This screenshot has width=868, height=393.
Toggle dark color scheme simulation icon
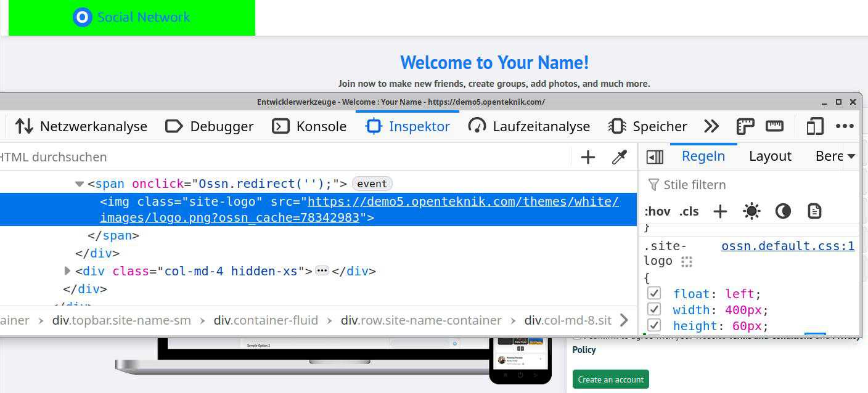783,211
